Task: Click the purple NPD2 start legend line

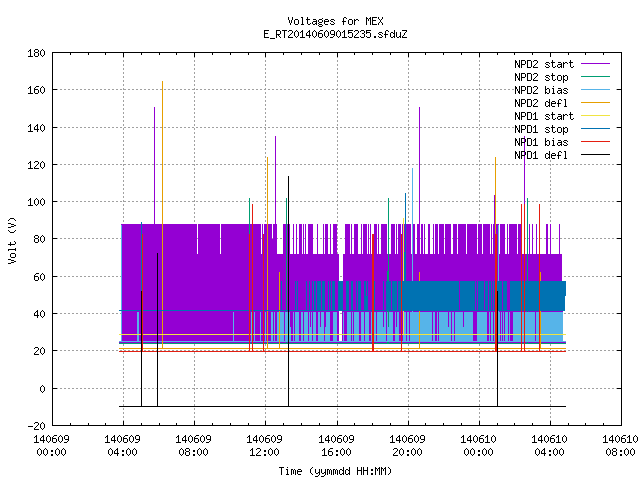Action: pos(595,64)
